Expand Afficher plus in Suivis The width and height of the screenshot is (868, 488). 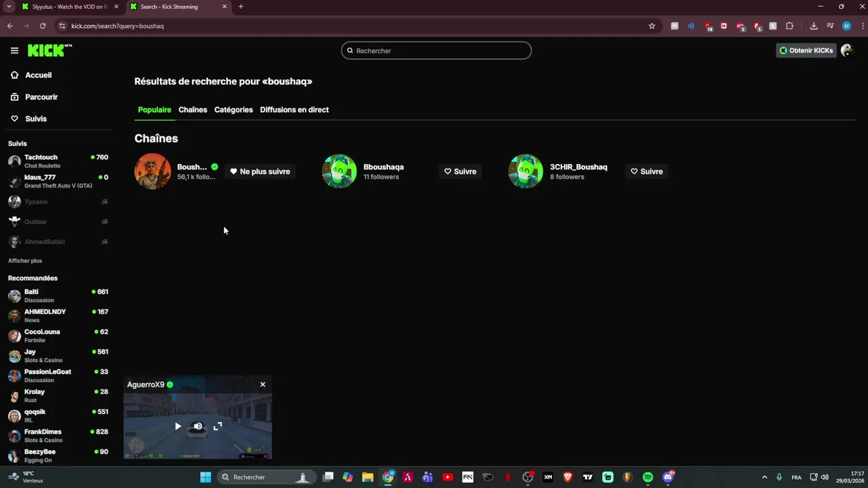coord(25,261)
